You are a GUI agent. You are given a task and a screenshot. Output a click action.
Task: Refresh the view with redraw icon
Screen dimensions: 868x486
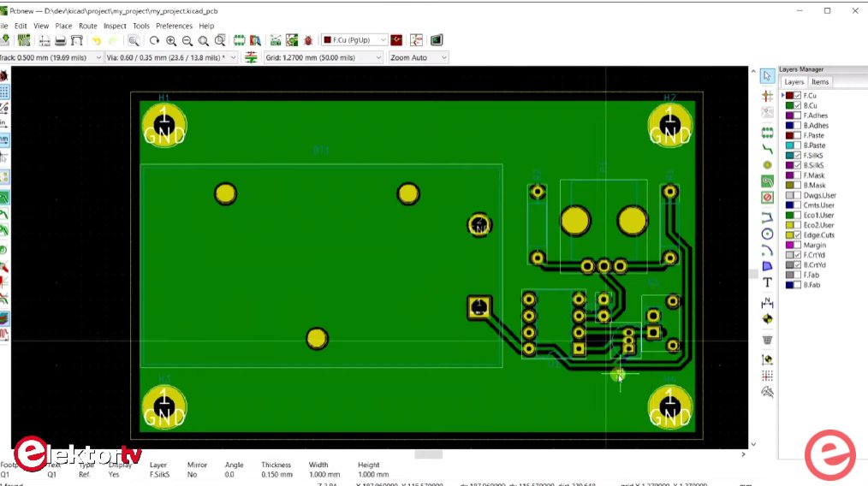(154, 40)
